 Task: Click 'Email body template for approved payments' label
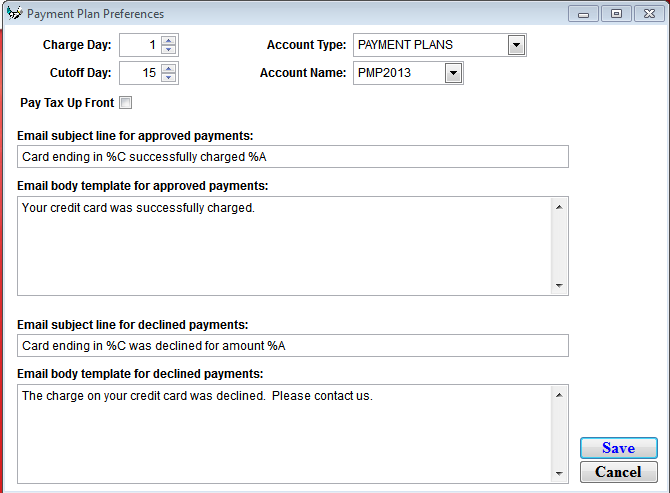[x=143, y=186]
